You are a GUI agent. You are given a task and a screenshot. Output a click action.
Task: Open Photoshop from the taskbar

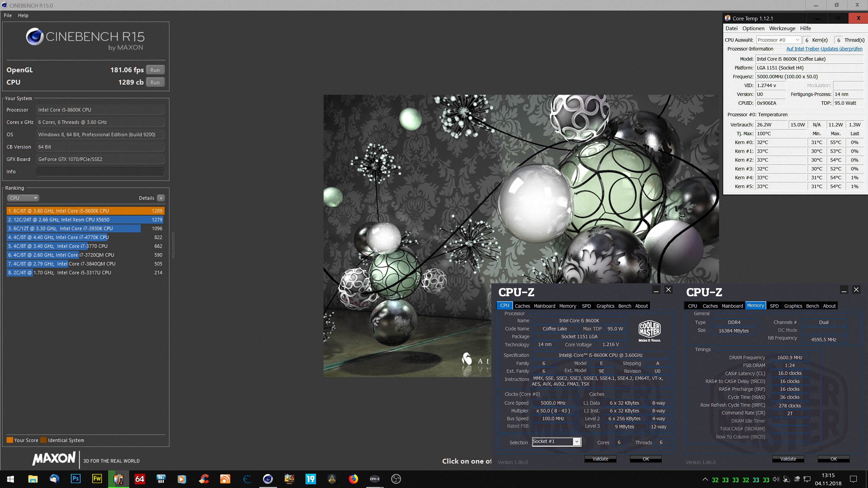[x=75, y=479]
